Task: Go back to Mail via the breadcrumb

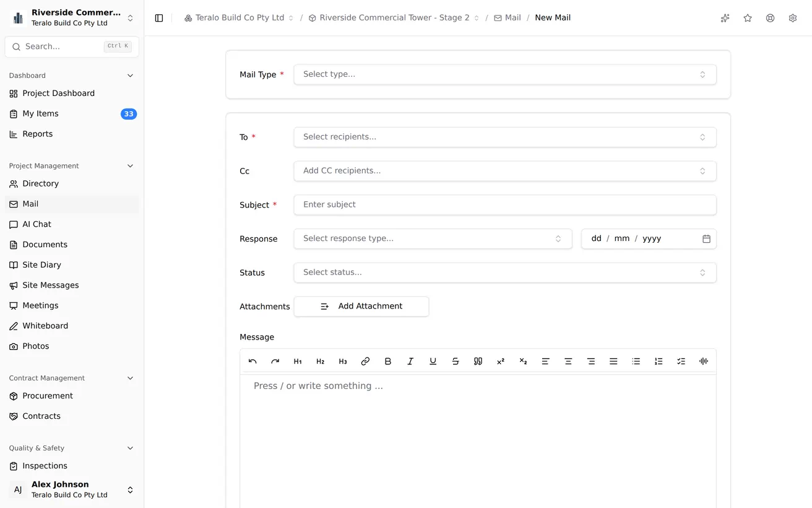Action: pyautogui.click(x=507, y=18)
